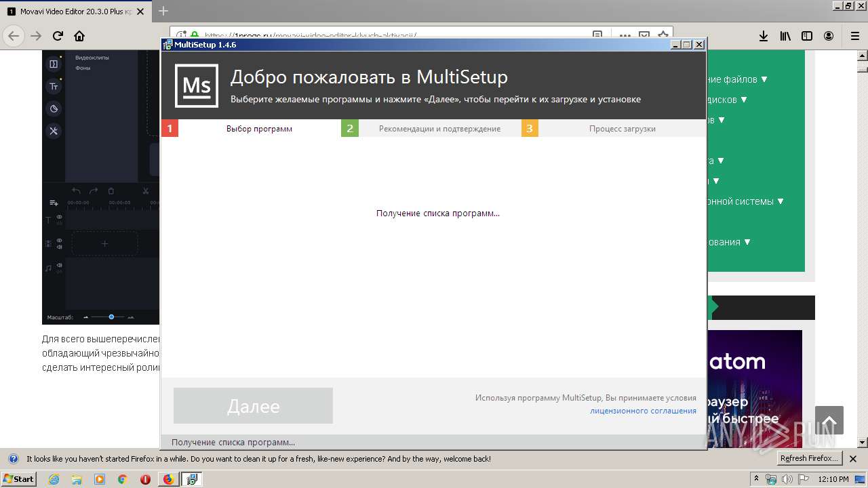This screenshot has height=488, width=868.
Task: Click the Refresh Firefox… button
Action: point(810,458)
